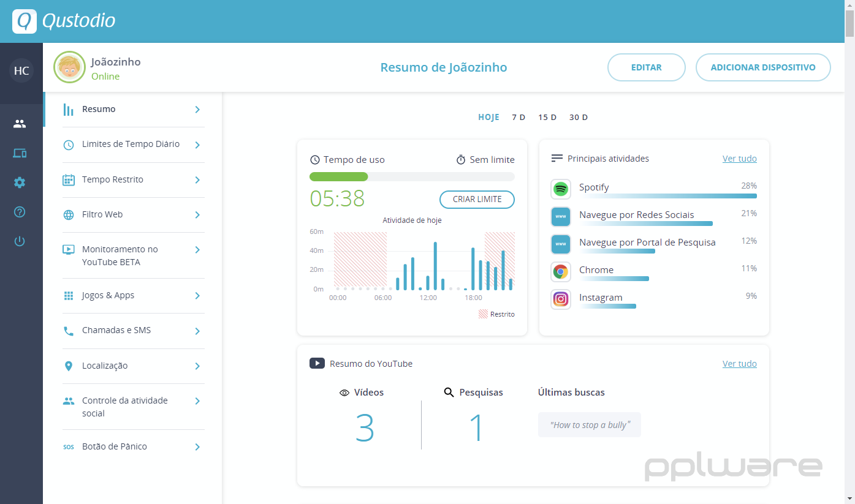The width and height of the screenshot is (855, 504).
Task: Click the Spotify app icon
Action: [x=560, y=189]
